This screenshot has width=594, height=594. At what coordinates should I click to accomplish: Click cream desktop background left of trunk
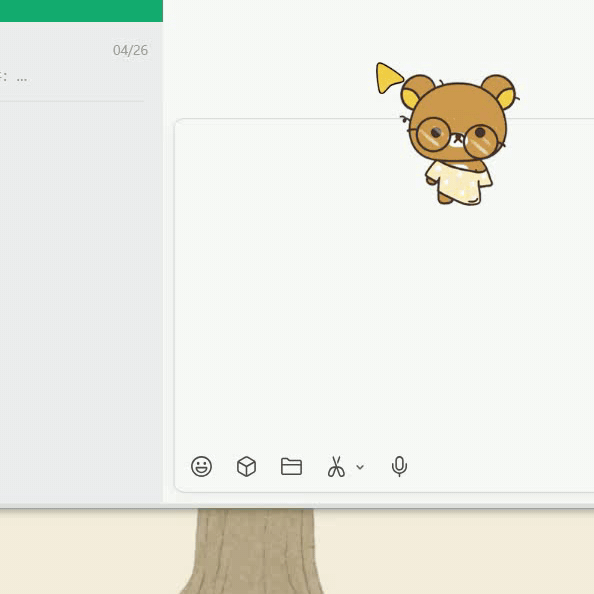[x=91, y=551]
